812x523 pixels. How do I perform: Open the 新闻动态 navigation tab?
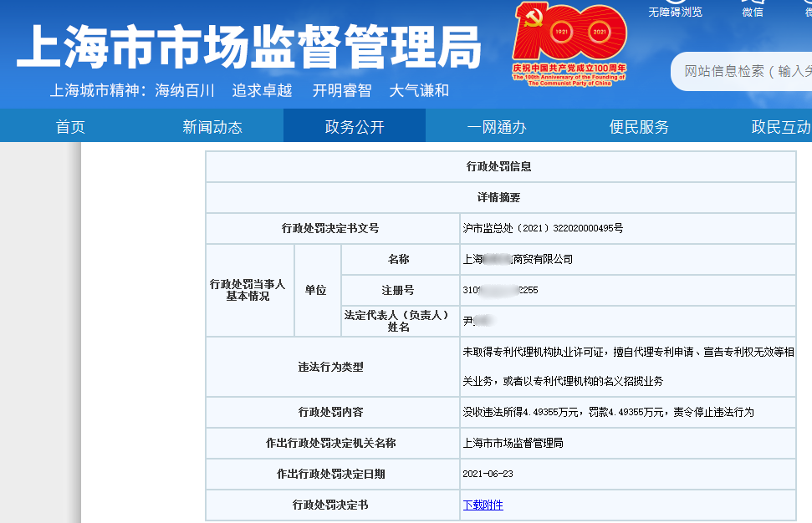coord(212,127)
